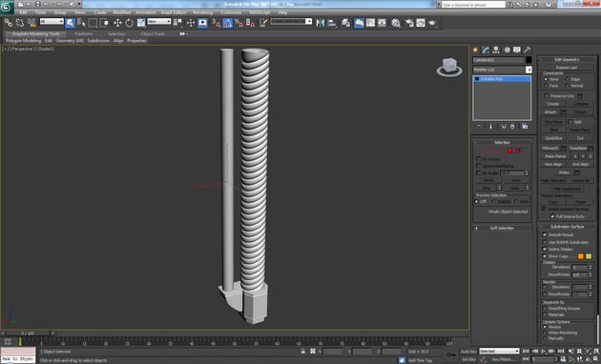Switch to the Create command panel

[476, 50]
